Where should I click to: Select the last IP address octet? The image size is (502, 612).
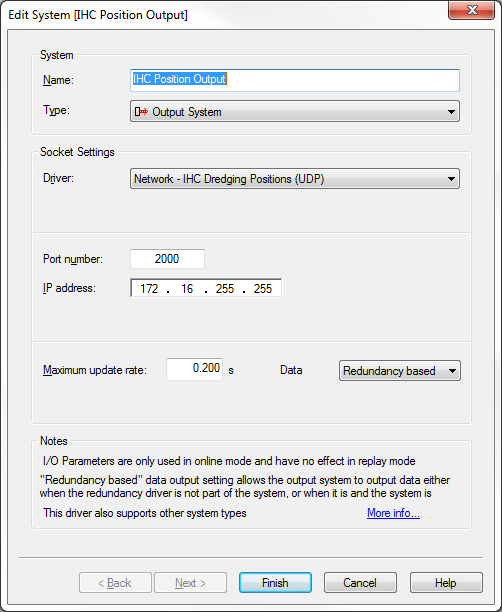263,289
